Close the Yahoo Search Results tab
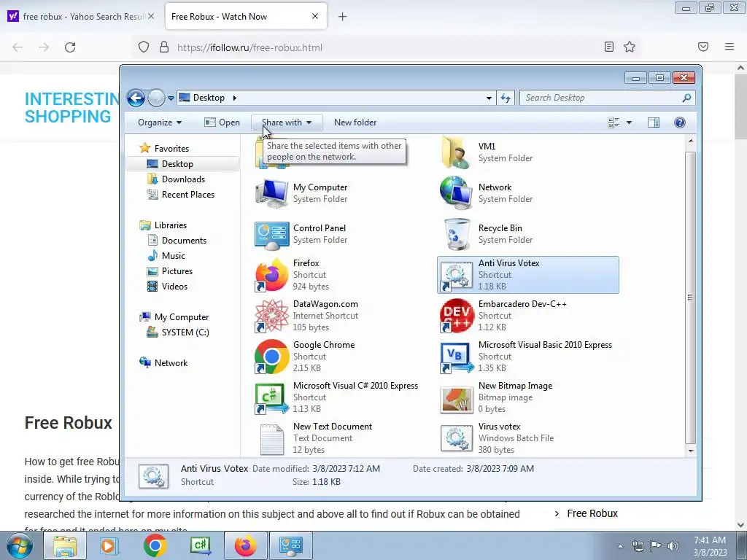Image resolution: width=747 pixels, height=560 pixels. point(151,16)
